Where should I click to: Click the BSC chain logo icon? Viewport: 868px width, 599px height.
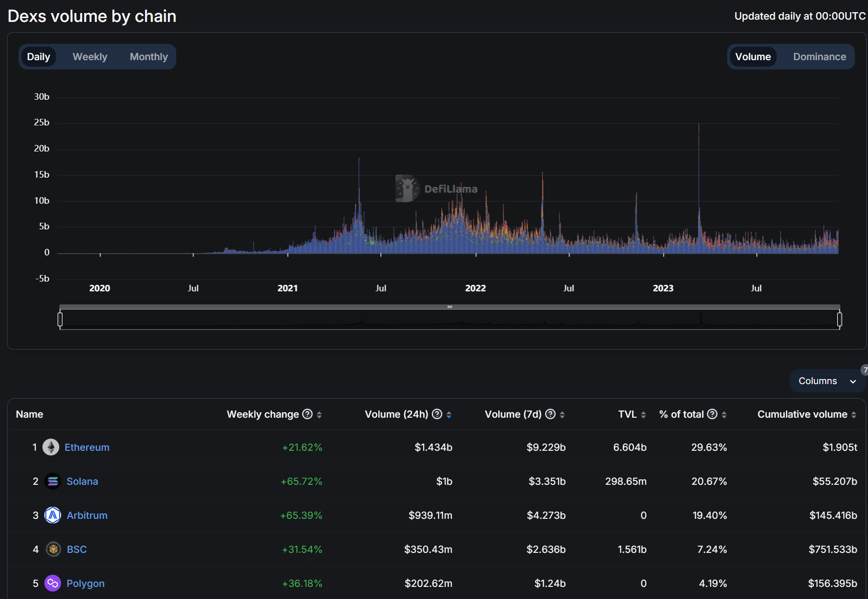[x=53, y=549]
